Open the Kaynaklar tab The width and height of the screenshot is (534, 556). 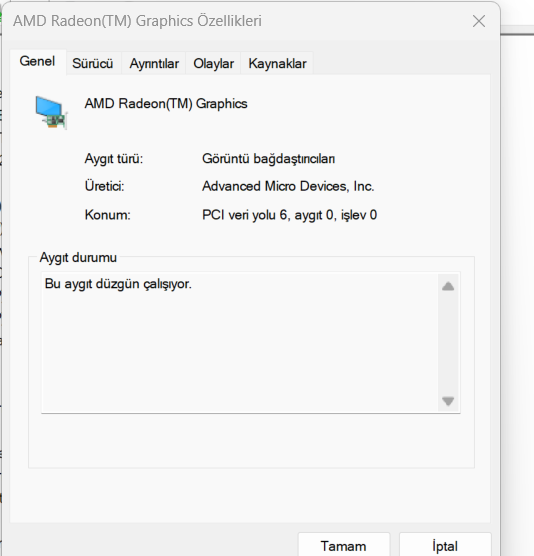277,64
